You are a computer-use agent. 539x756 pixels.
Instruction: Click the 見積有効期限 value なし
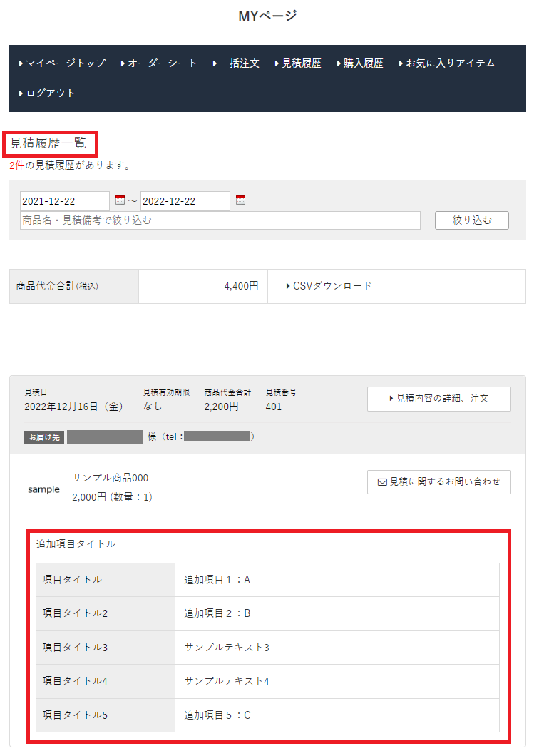click(153, 407)
